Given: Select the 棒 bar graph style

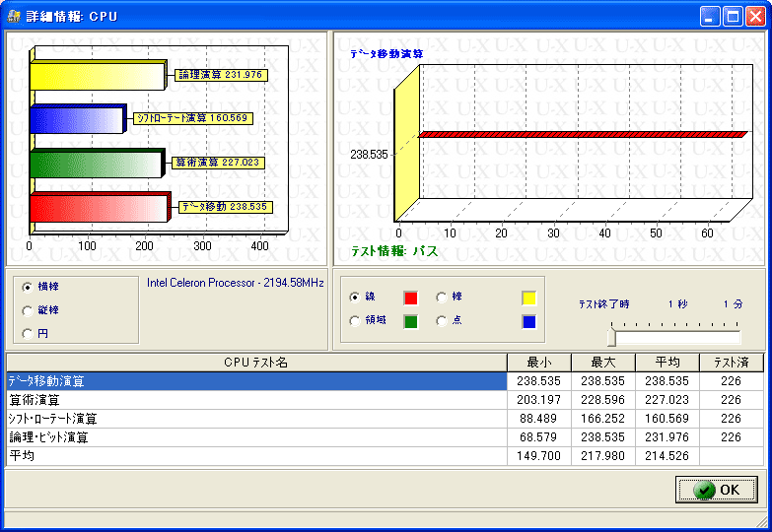Looking at the screenshot, I should [x=441, y=297].
